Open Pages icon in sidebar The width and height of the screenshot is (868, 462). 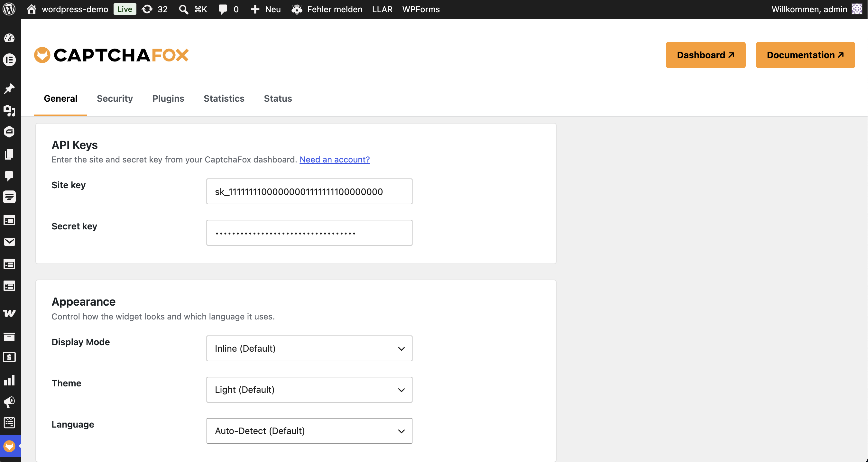(x=9, y=154)
